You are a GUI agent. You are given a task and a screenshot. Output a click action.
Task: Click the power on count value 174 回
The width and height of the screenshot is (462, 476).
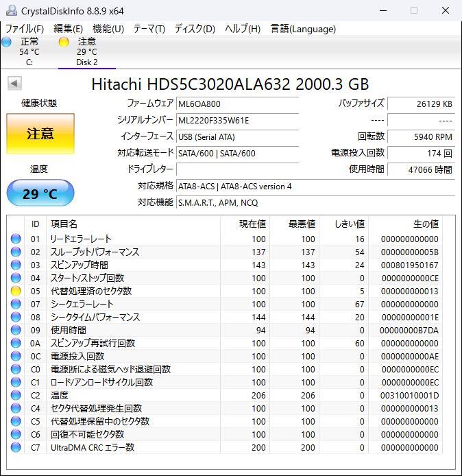pos(422,153)
